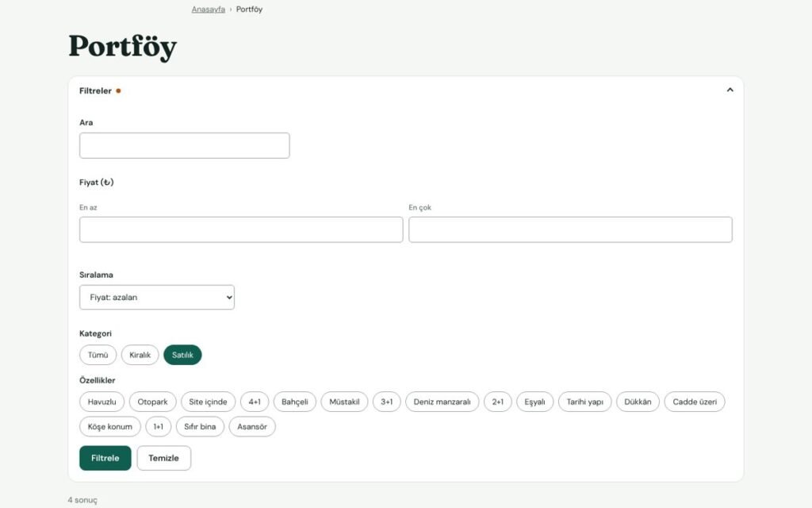Collapse the Filtreler panel chevron
Image resolution: width=812 pixels, height=508 pixels.
click(730, 90)
